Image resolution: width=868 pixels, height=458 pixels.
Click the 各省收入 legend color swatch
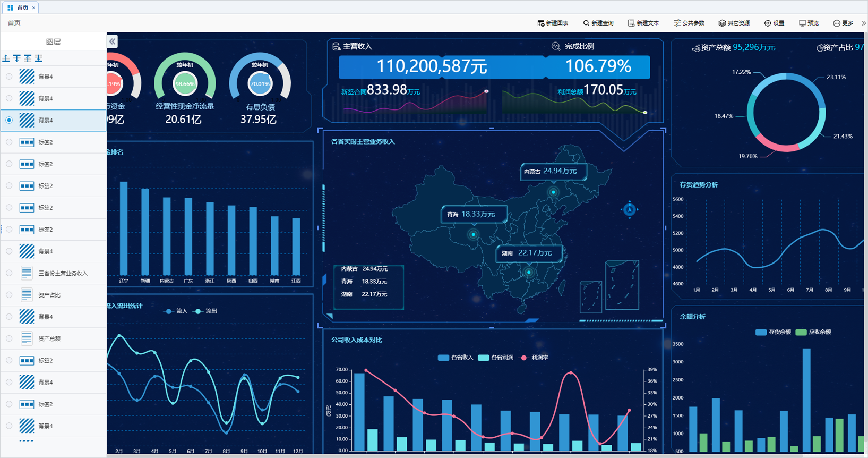pos(443,358)
